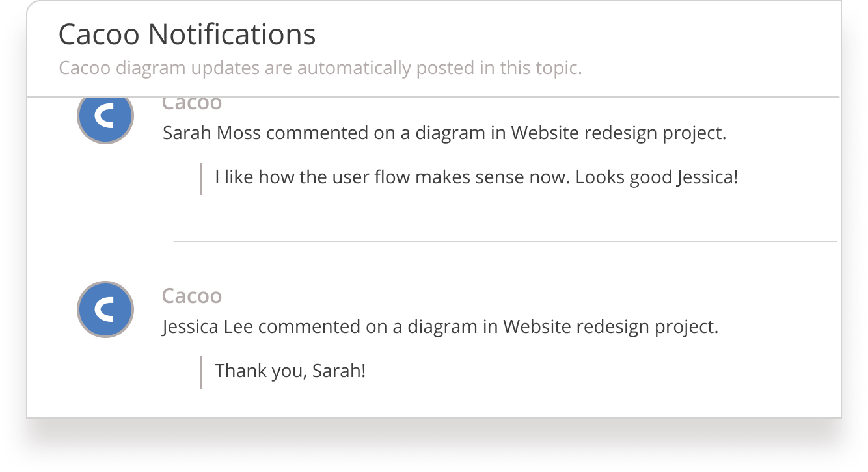Click the header separator line under topic description
The image size is (868, 472).
(x=434, y=97)
